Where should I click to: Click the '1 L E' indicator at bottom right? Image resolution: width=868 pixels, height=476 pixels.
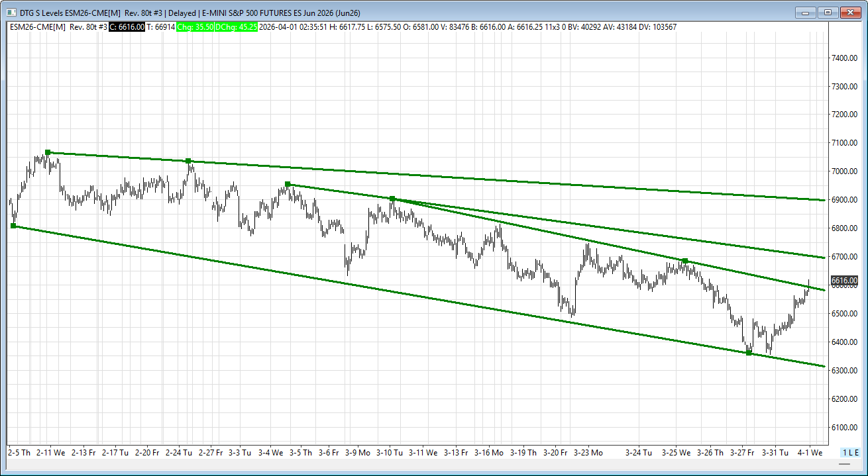851,452
